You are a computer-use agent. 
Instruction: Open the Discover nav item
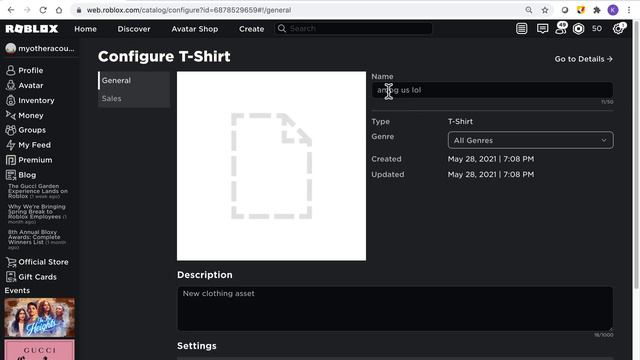click(134, 29)
